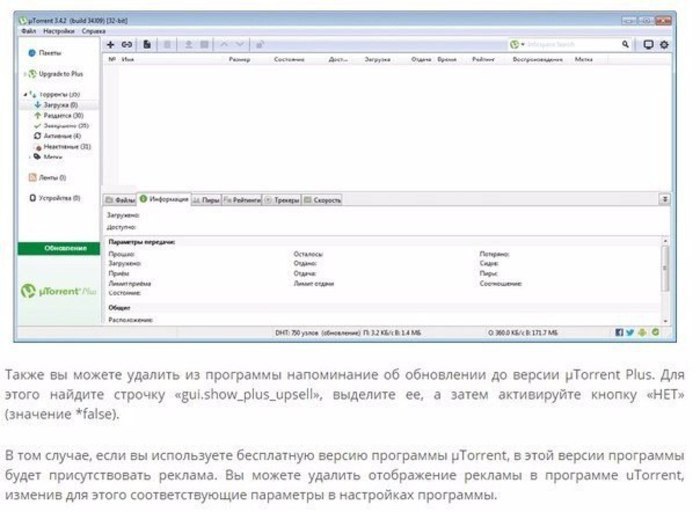Click the Android icon in status bar
Screen dimensions: 700x512
point(642,333)
